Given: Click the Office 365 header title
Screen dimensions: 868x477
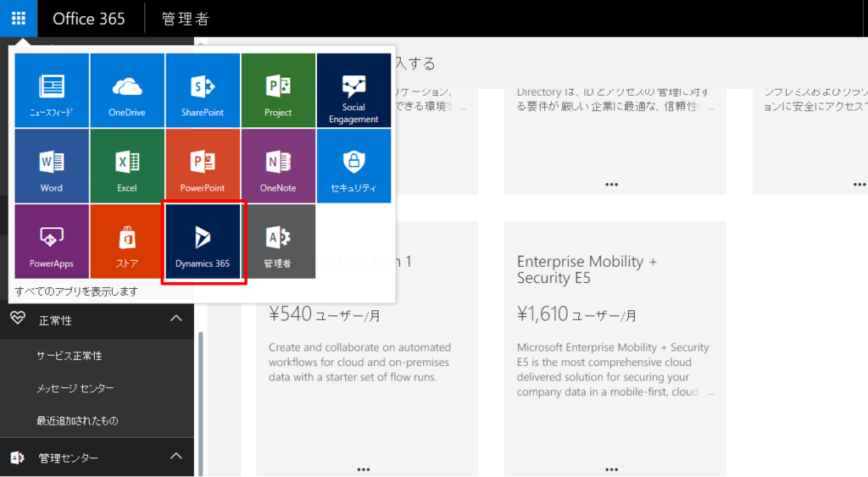Looking at the screenshot, I should [x=88, y=19].
